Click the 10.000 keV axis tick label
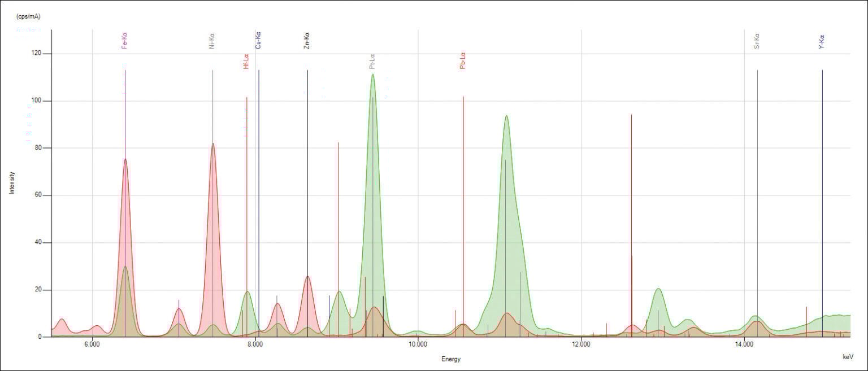This screenshot has height=371, width=868. [x=419, y=344]
